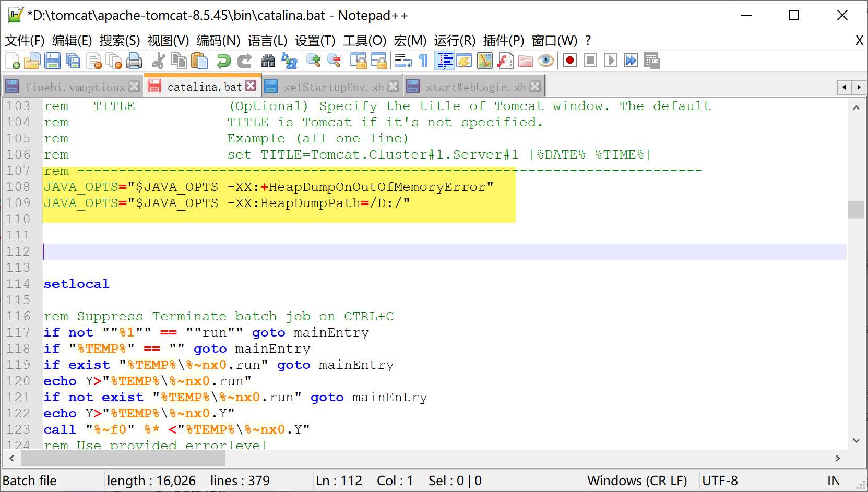Screen dimensions: 868x492
Task: Open the 工具(O) menu
Action: [x=365, y=41]
